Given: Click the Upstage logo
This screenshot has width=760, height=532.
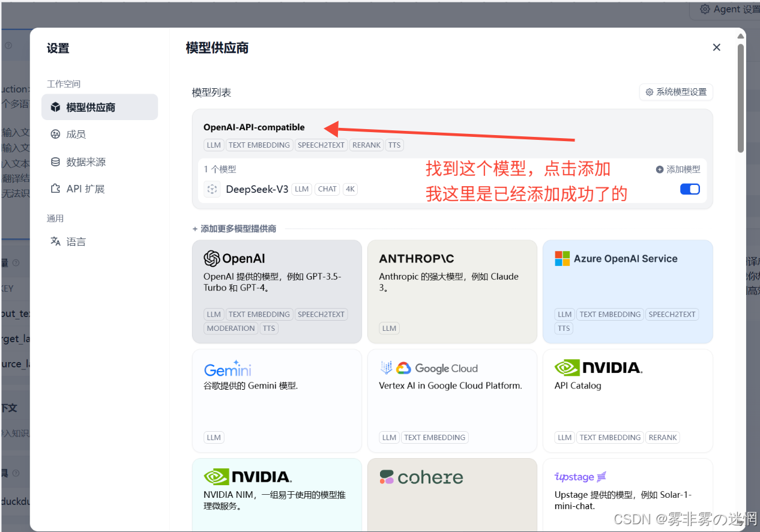Looking at the screenshot, I should point(581,477).
